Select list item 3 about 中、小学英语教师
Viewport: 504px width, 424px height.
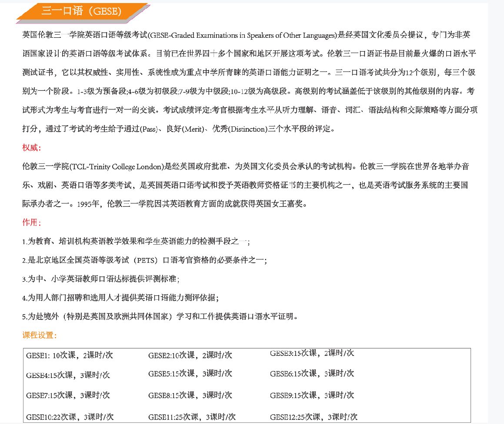tap(100, 279)
